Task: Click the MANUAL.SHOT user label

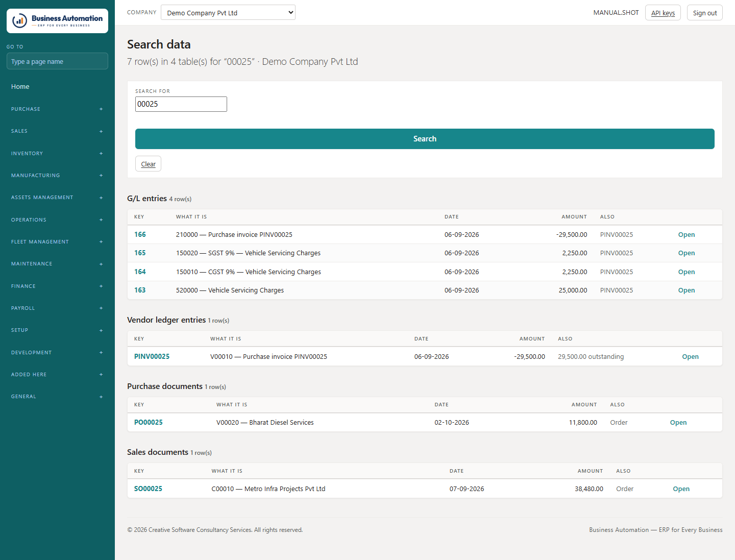Action: [616, 13]
